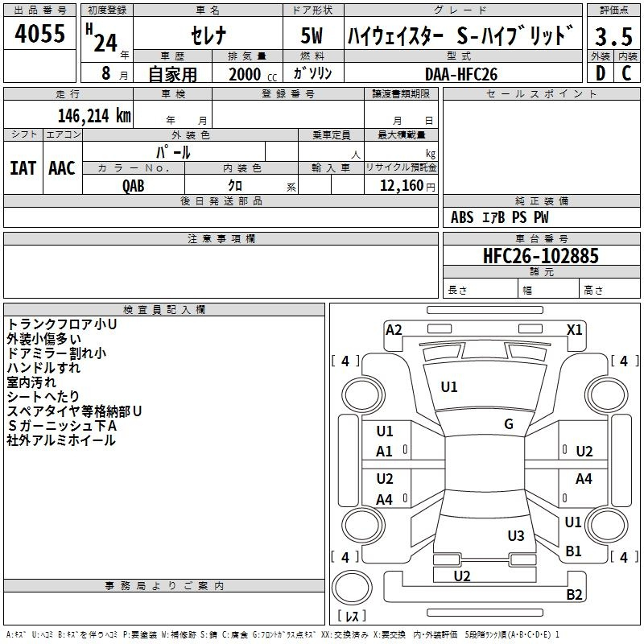Select the mileage 146,214 km
This screenshot has width=644, height=644.
94,116
